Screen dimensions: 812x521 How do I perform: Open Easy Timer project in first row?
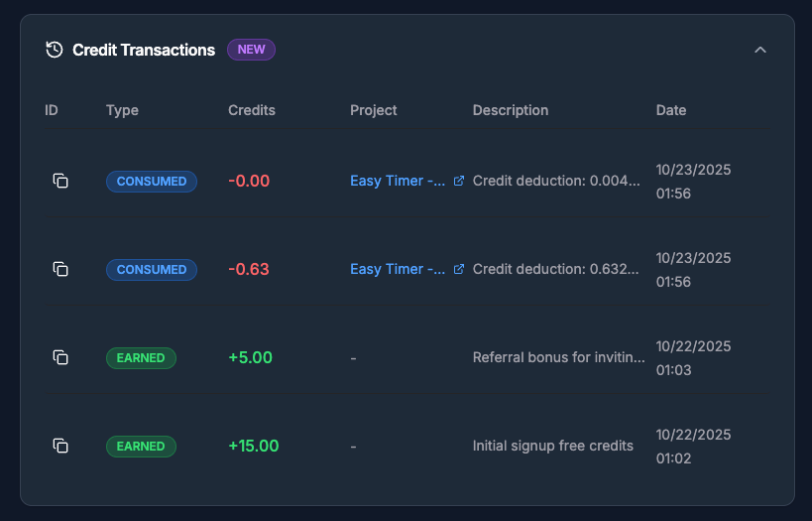(398, 182)
